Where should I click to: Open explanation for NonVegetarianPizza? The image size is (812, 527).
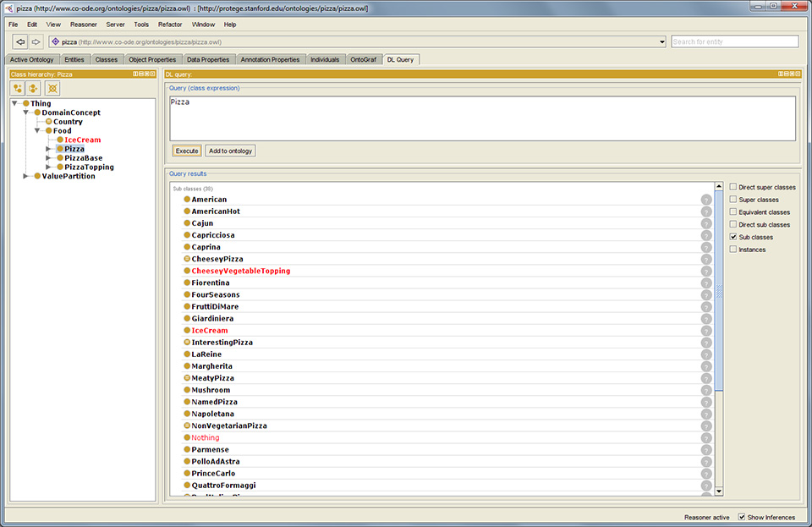click(706, 426)
